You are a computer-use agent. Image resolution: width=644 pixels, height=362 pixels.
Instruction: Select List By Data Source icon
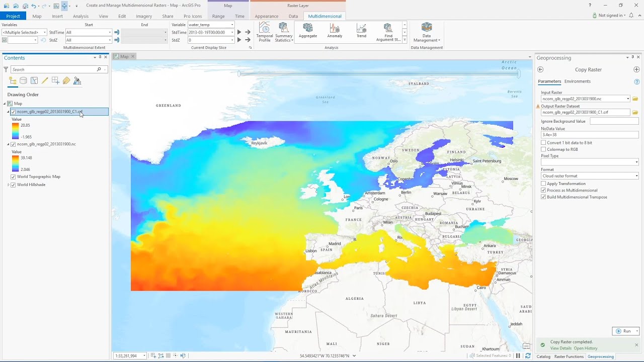point(23,80)
